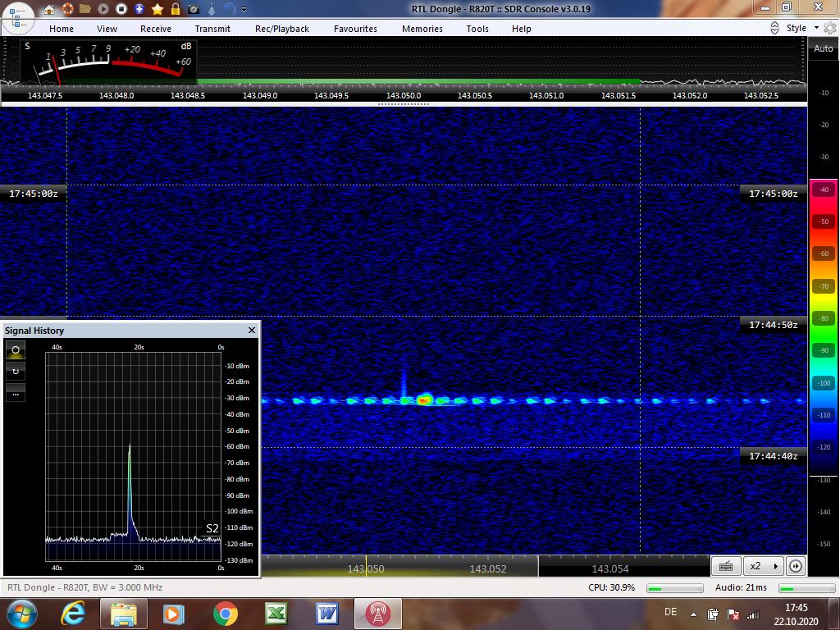Click the Home house icon in quick toolbar
Image resolution: width=840 pixels, height=630 pixels.
click(48, 9)
